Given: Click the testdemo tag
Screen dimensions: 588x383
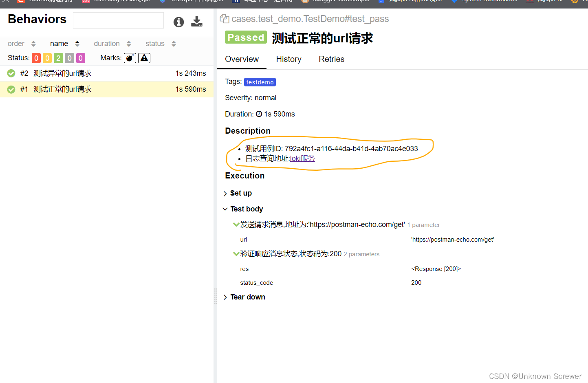Looking at the screenshot, I should pos(260,82).
